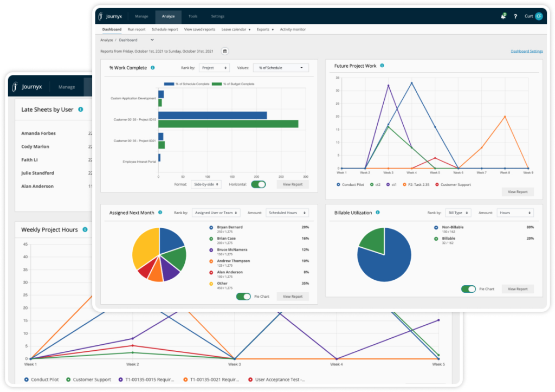Click info icon next to Future Project Work
Screen dimensions: 555x392
382,66
